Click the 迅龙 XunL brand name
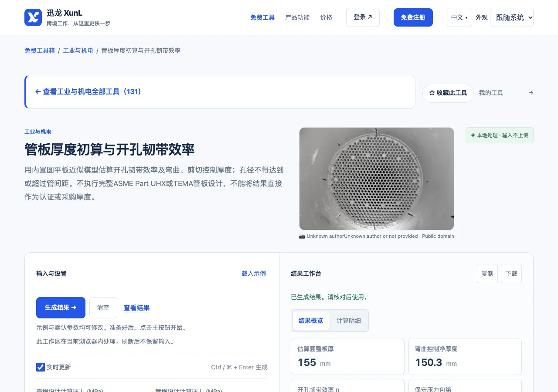Image resolution: width=558 pixels, height=392 pixels. pos(65,13)
